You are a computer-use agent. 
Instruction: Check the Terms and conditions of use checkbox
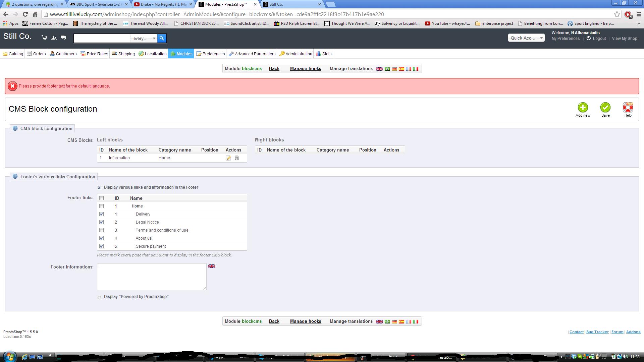click(x=101, y=230)
